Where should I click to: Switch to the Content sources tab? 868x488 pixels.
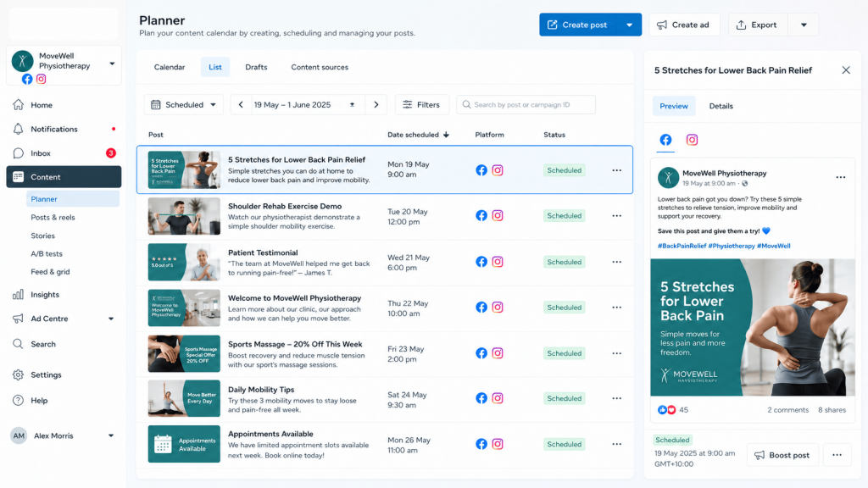point(320,67)
